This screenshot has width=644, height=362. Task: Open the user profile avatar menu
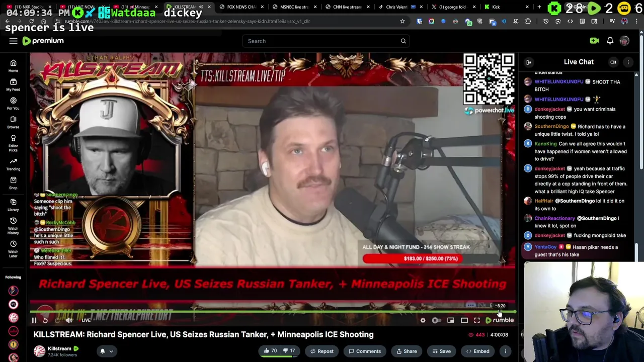point(624,41)
